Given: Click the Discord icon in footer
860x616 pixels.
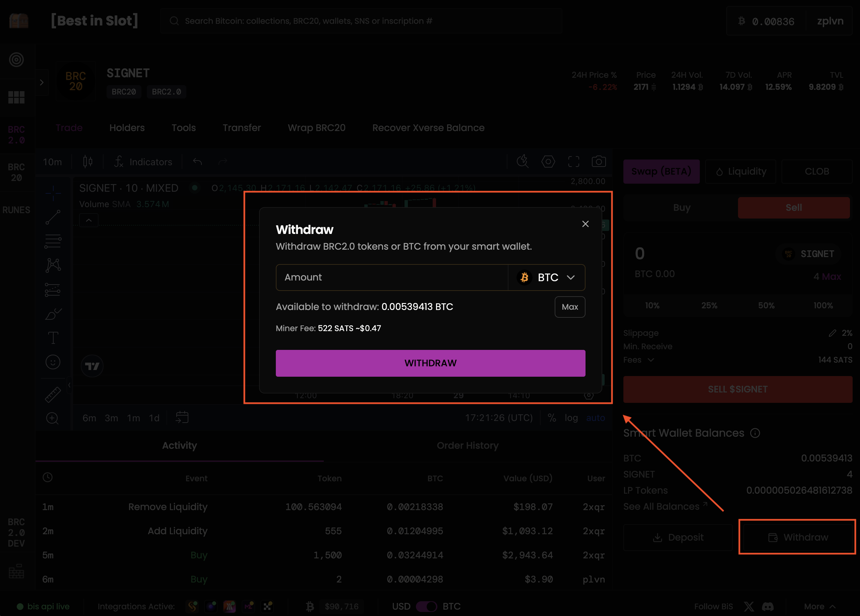Looking at the screenshot, I should tap(768, 607).
